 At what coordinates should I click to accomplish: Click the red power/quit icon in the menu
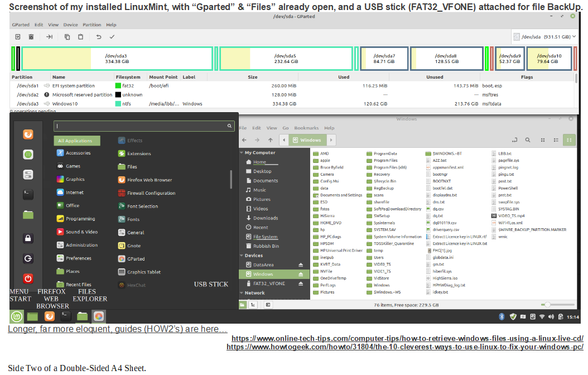[28, 278]
